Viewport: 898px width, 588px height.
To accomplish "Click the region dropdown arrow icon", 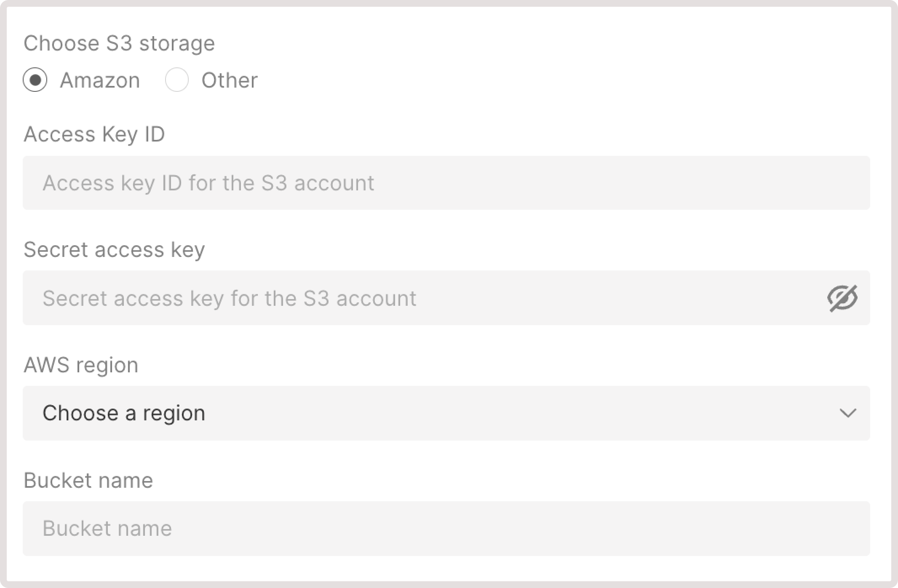I will coord(848,413).
